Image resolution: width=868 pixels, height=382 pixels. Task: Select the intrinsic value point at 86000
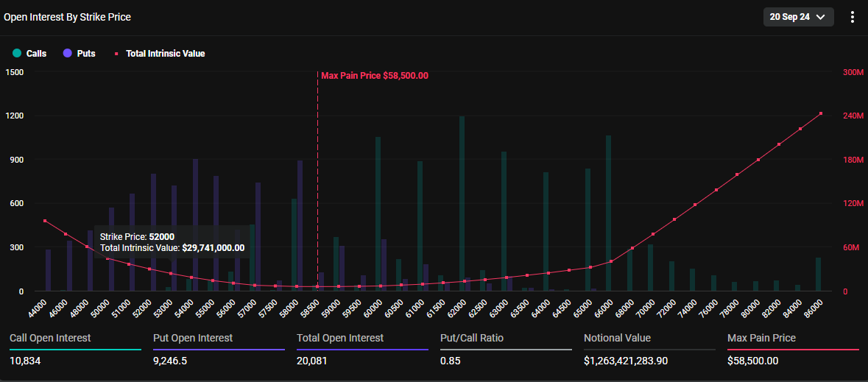tap(821, 113)
